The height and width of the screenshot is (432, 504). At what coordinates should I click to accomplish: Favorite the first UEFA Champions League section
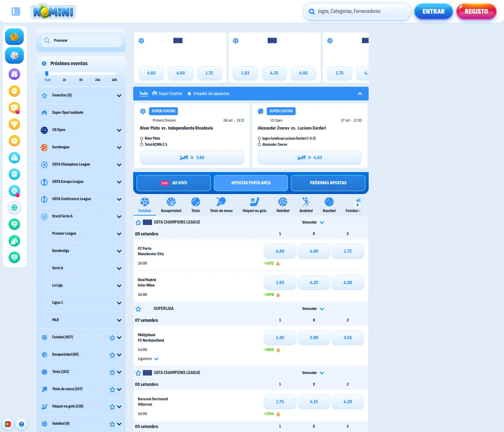[138, 222]
